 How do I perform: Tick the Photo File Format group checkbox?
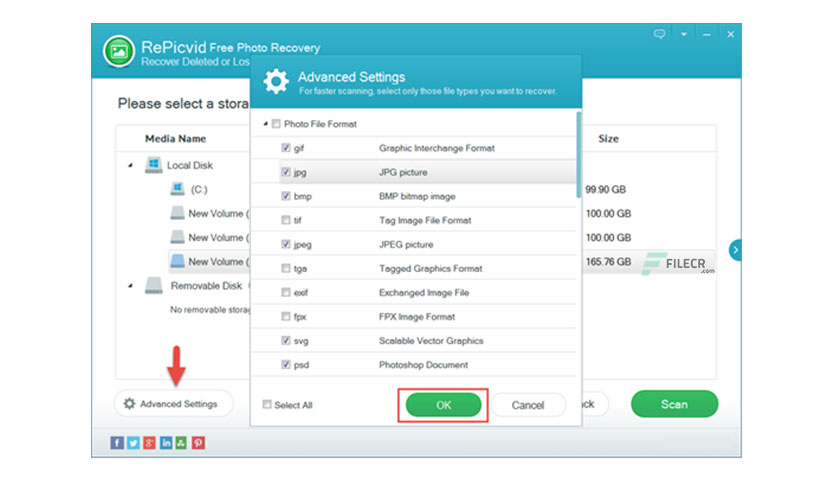[x=276, y=124]
